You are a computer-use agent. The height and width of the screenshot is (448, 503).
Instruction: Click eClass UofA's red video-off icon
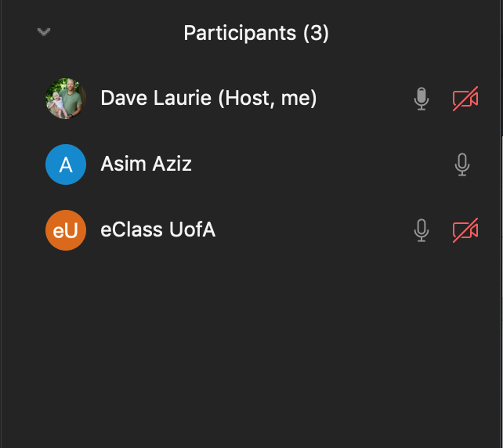coord(465,230)
